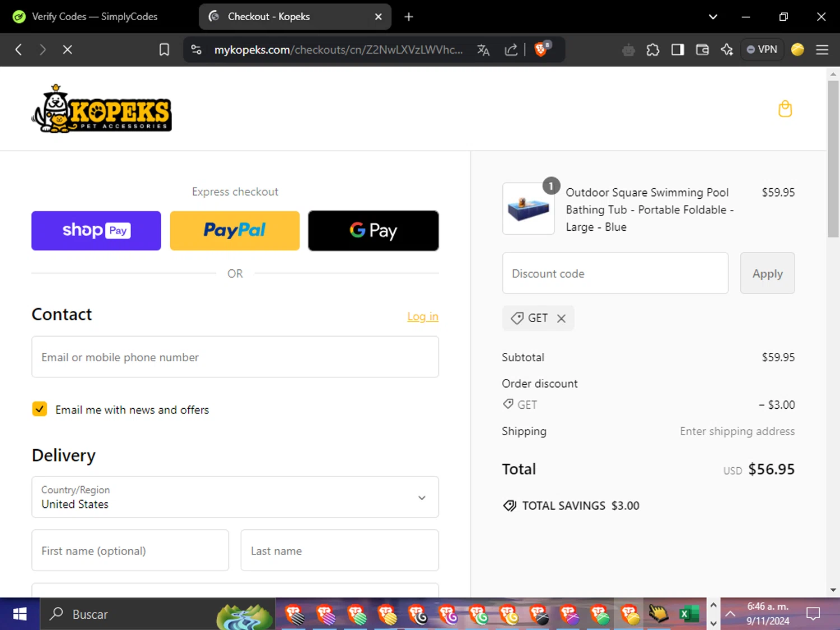Screen dimensions: 840x630
Task: Open site settings icon in address bar
Action: coord(197,50)
